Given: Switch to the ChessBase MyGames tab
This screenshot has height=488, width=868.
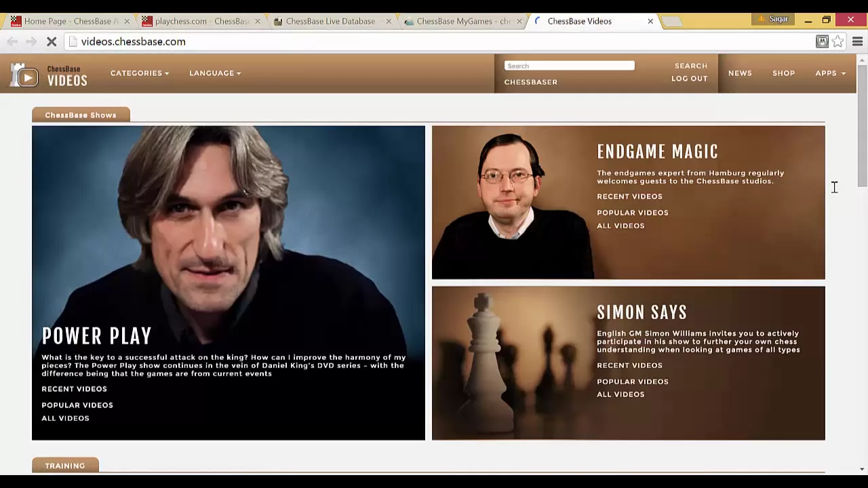Looking at the screenshot, I should [462, 21].
